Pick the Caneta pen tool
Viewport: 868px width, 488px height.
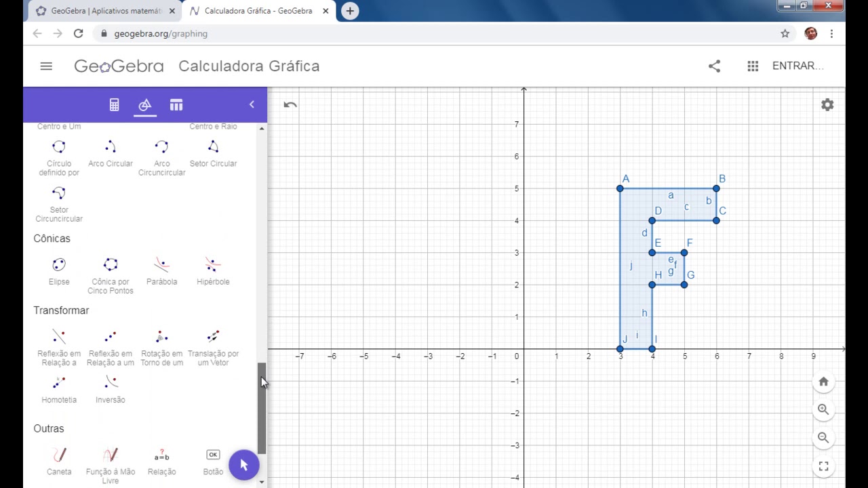coord(59,461)
